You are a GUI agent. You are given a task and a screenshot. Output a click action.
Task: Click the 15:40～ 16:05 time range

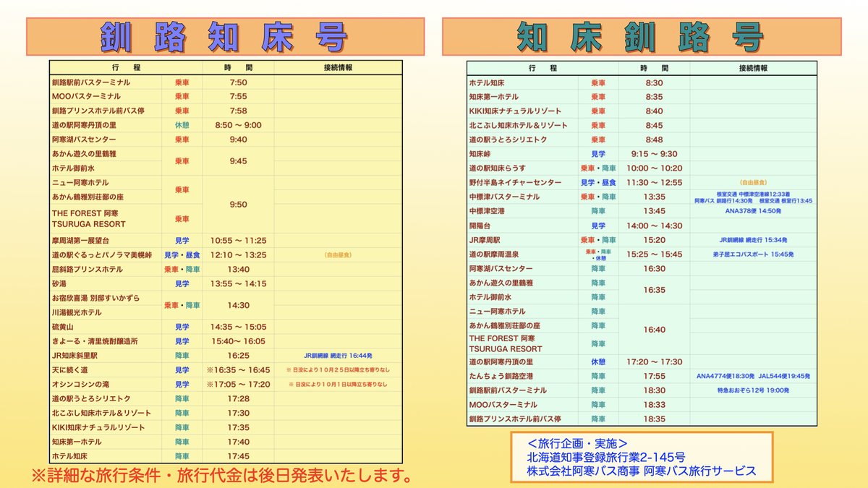tap(238, 341)
